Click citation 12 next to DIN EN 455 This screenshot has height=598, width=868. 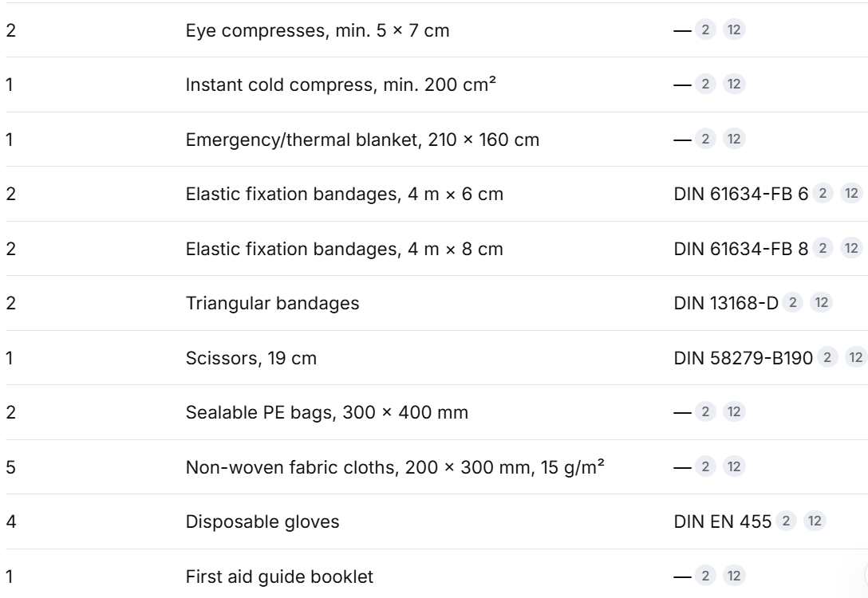[x=815, y=521]
